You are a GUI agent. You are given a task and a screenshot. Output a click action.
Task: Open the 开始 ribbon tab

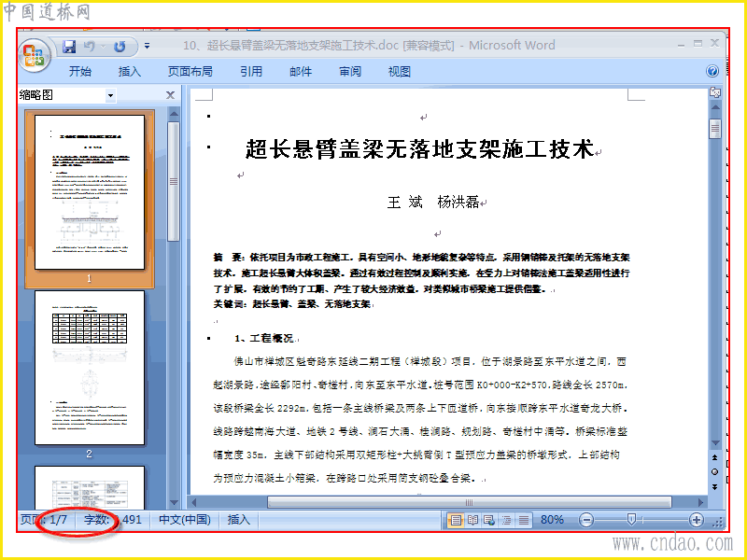point(80,72)
